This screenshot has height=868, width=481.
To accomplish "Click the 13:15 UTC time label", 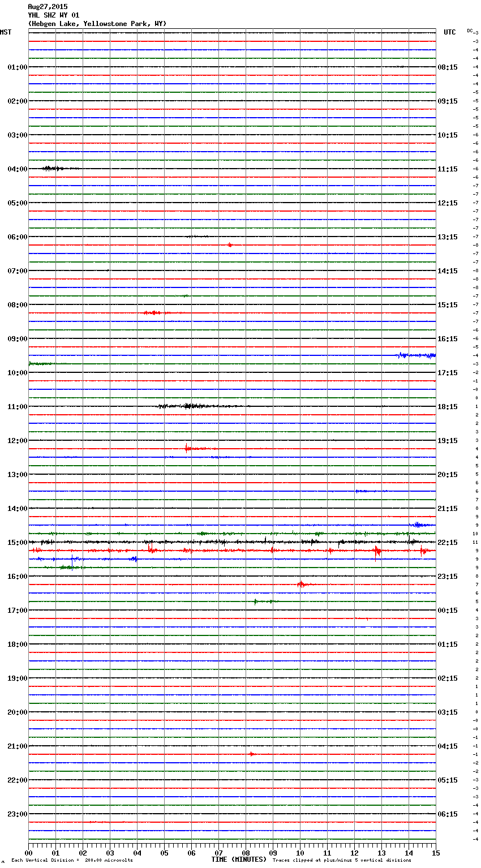I will 448,237.
